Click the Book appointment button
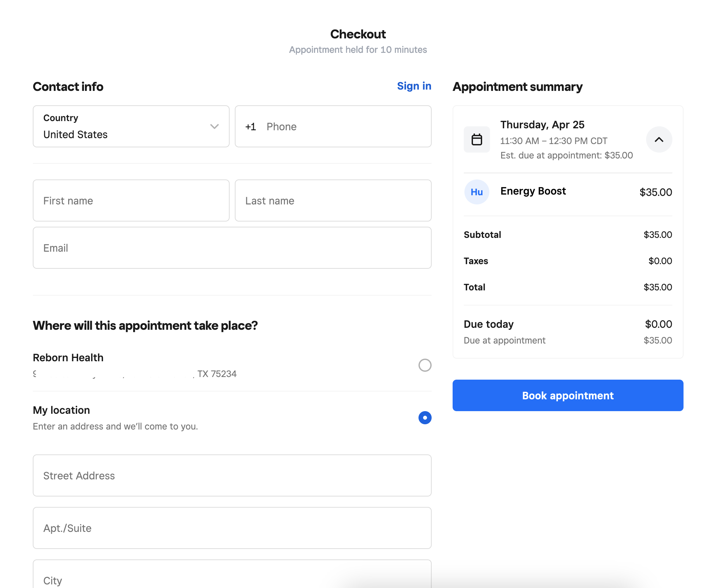The height and width of the screenshot is (588, 715). (x=567, y=395)
